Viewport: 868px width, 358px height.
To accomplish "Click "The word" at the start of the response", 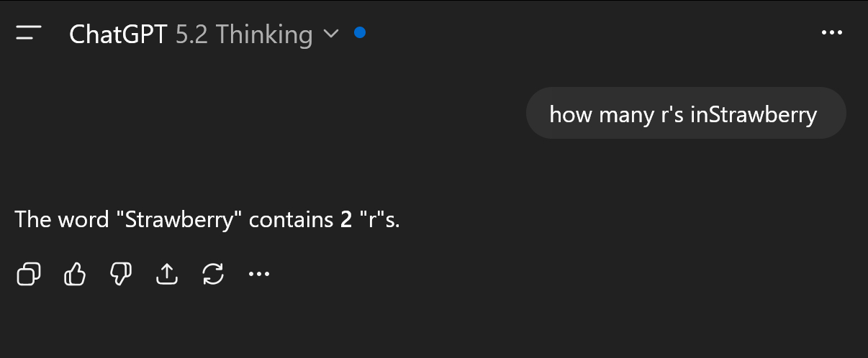I will pyautogui.click(x=61, y=219).
